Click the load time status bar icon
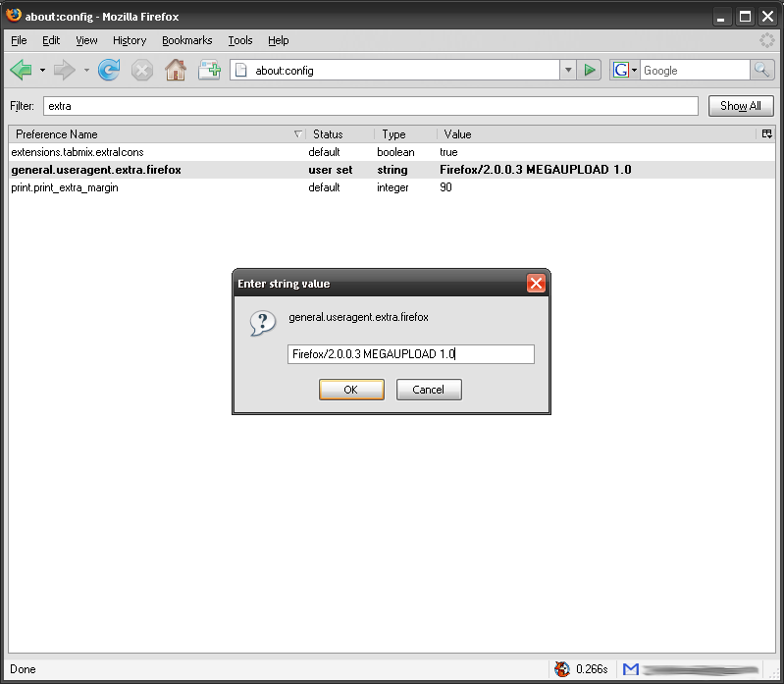 [x=562, y=668]
